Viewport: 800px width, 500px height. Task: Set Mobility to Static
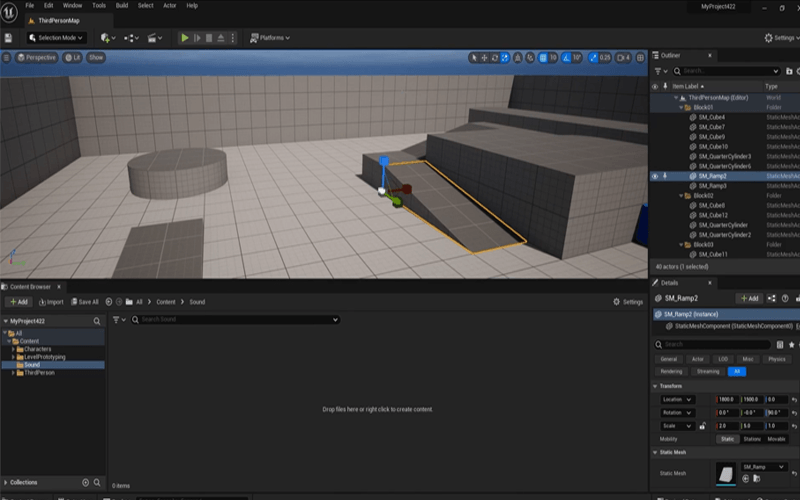(x=728, y=439)
